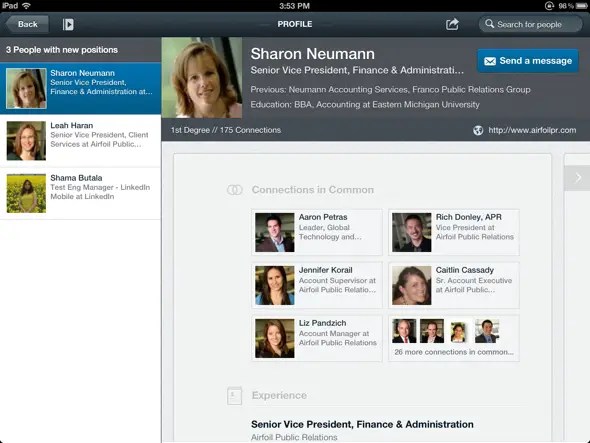The width and height of the screenshot is (590, 443).
Task: Tap the Connections in Common icon
Action: click(x=234, y=190)
